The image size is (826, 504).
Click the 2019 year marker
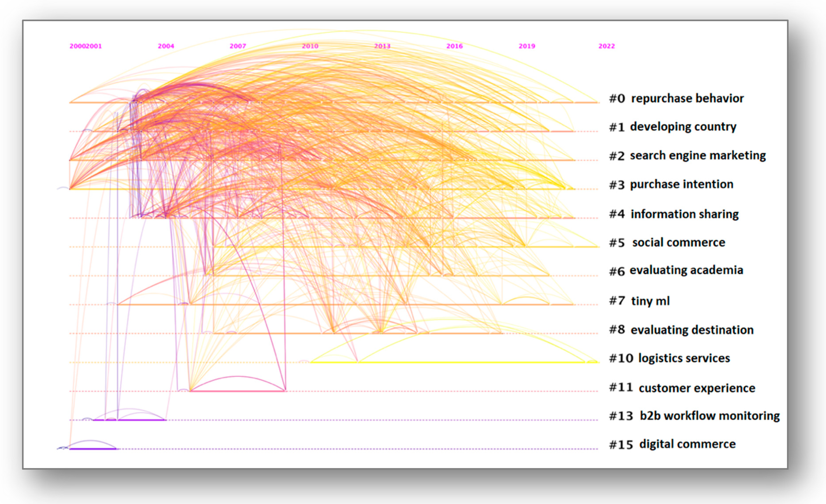(527, 46)
